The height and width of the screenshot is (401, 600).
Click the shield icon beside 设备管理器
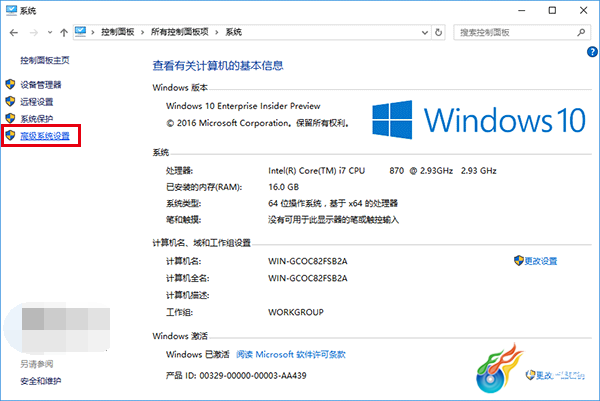point(10,84)
